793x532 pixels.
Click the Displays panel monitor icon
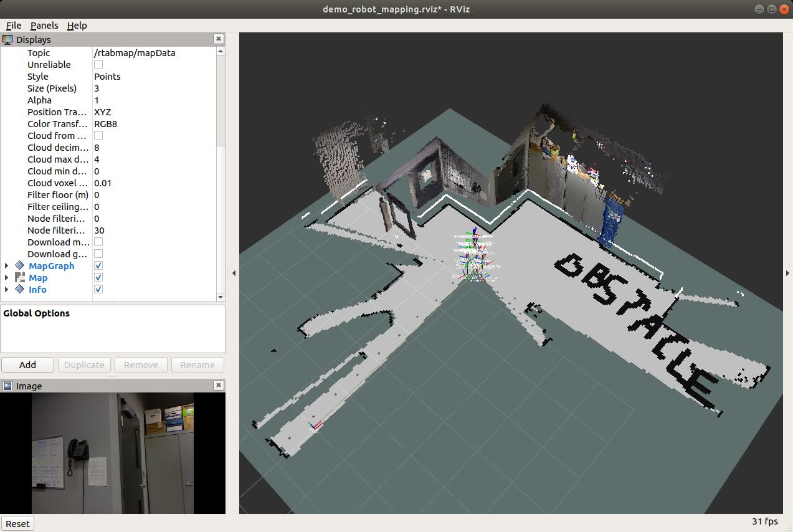(7, 39)
